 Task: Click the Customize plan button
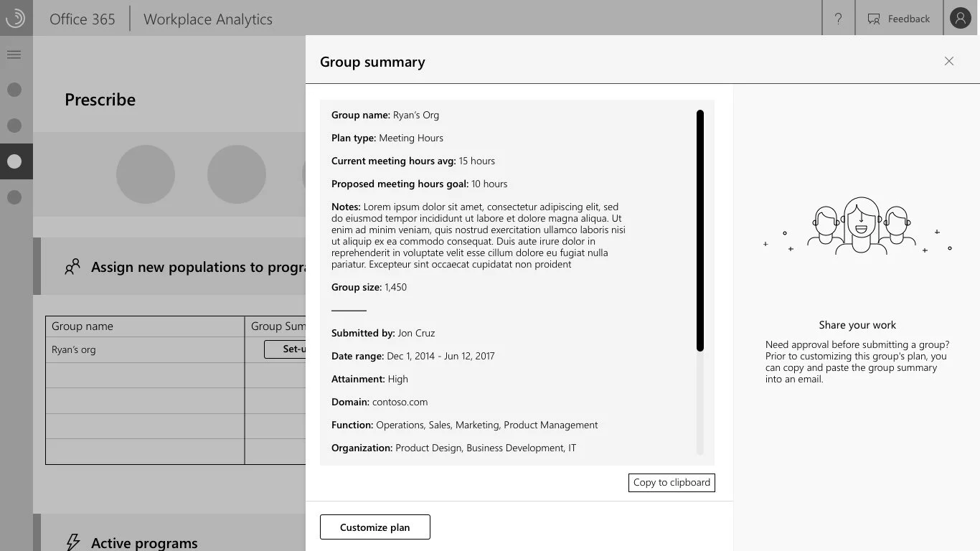(374, 527)
